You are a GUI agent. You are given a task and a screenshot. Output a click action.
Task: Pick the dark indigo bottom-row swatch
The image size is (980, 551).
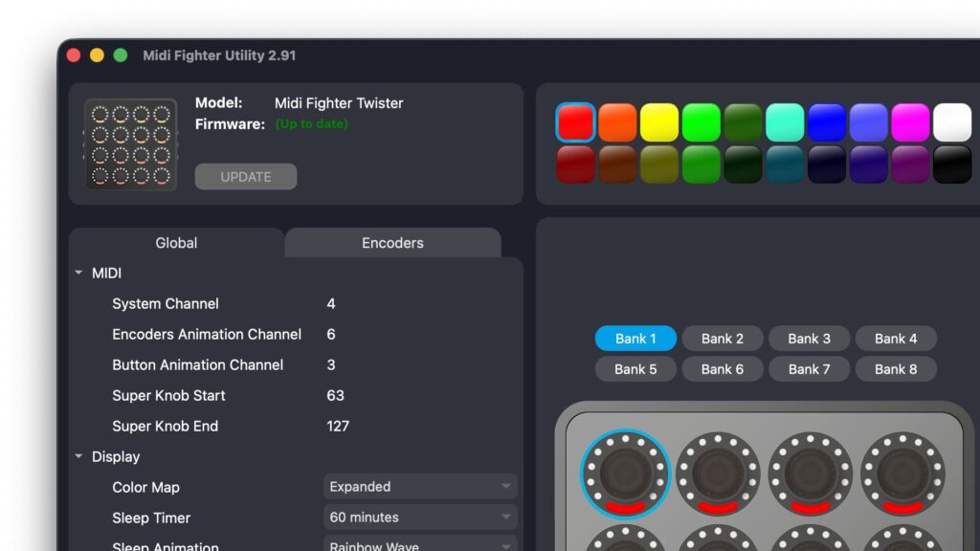869,165
